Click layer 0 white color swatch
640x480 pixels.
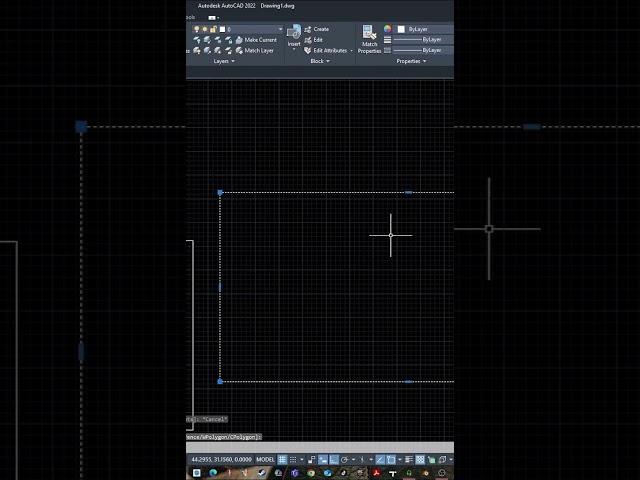coord(222,29)
